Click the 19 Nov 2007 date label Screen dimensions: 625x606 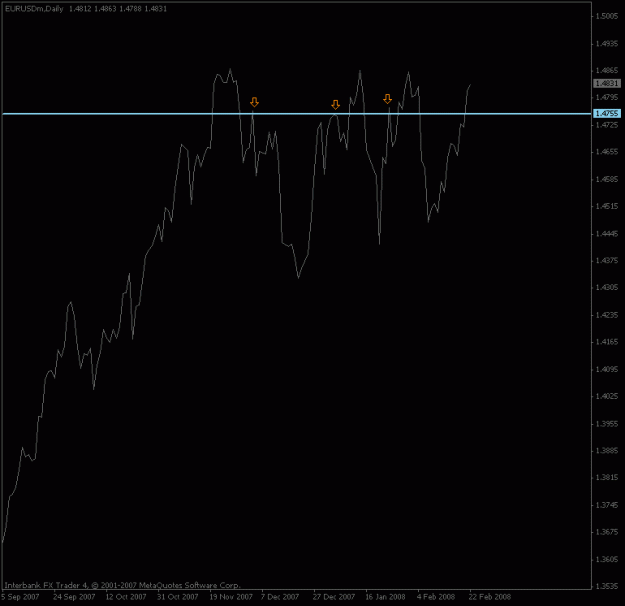(231, 597)
